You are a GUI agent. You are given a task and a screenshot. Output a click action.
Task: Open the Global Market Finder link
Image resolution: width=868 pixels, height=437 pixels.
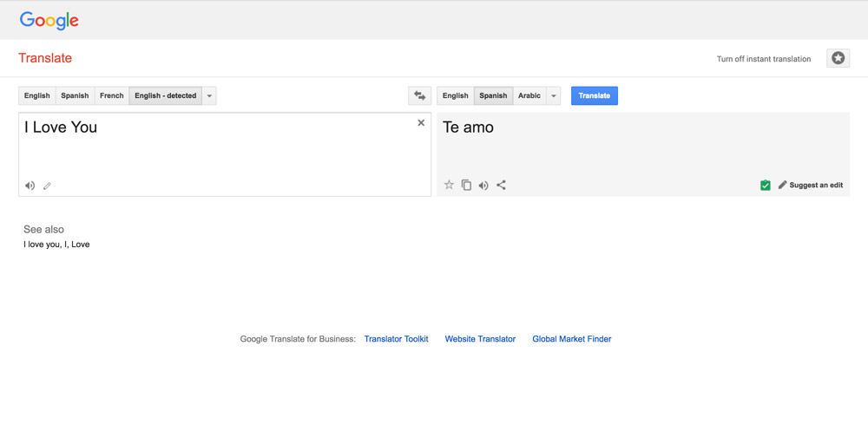click(572, 339)
